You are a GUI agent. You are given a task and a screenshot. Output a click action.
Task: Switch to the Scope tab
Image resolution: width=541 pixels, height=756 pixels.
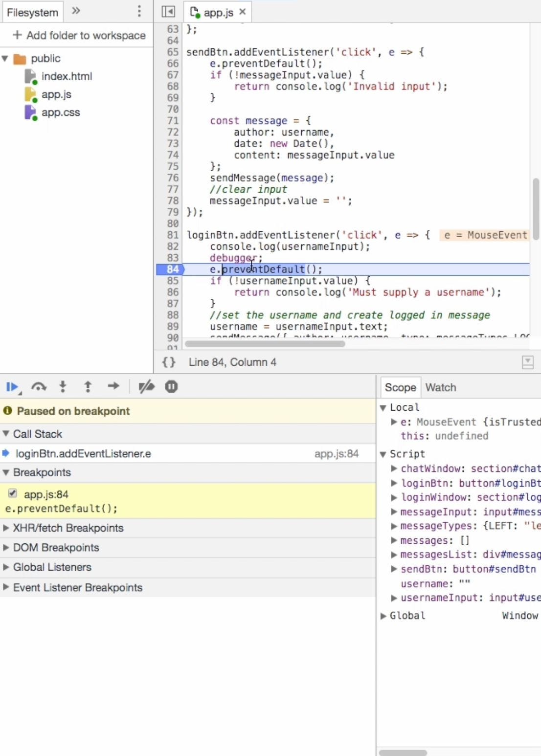[400, 388]
